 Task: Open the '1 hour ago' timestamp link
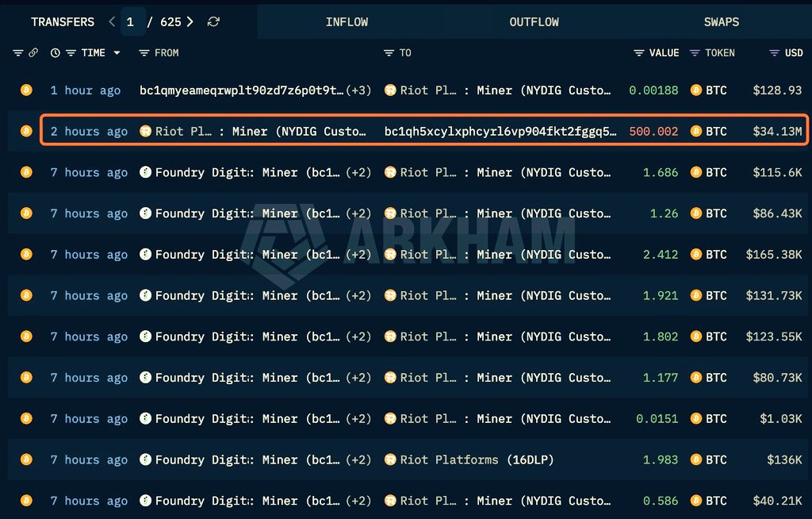86,90
